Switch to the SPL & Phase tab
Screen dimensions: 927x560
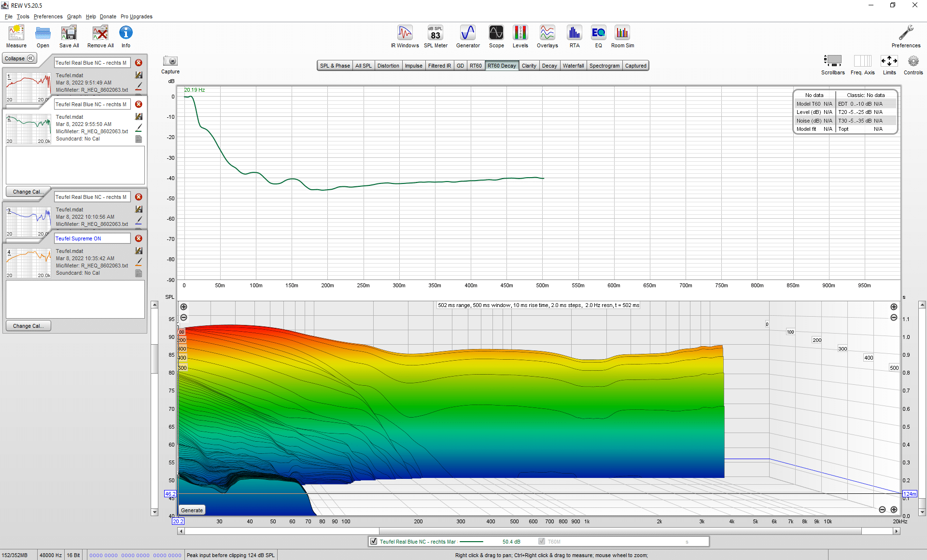tap(335, 66)
